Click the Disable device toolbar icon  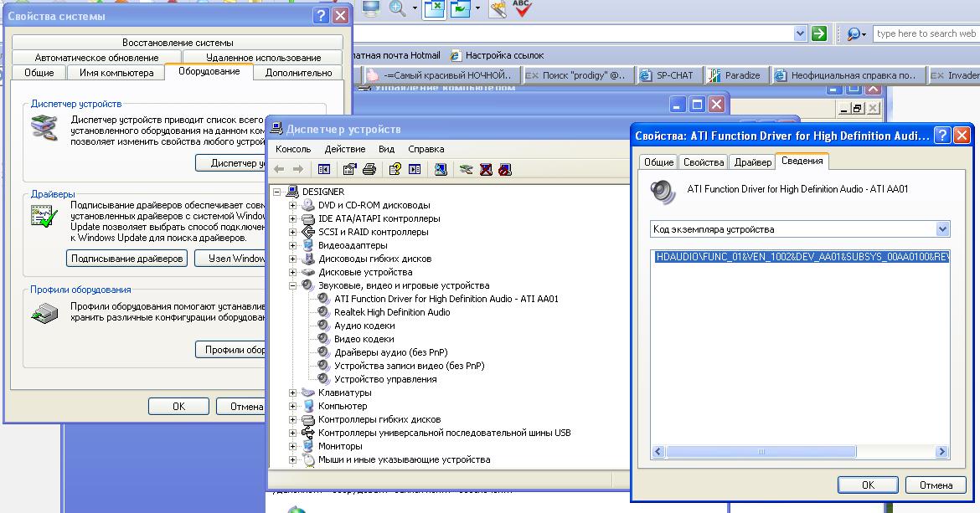(505, 169)
